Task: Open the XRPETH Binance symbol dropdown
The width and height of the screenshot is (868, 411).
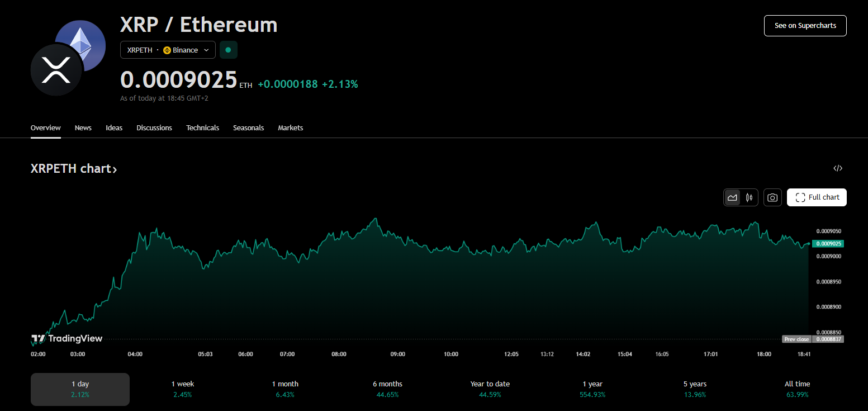Action: point(168,50)
